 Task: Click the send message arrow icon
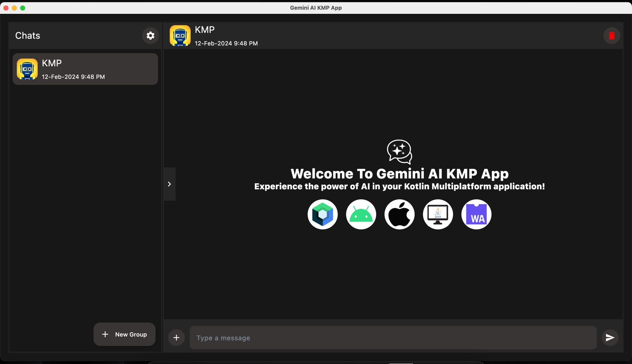pos(610,338)
